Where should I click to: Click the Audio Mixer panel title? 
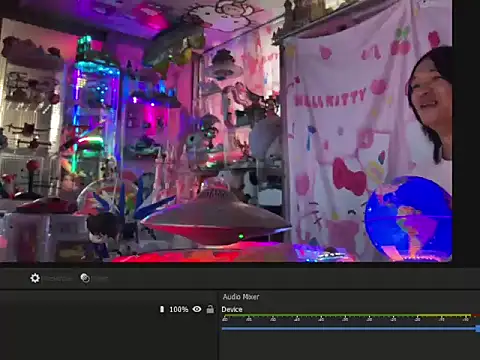pos(241,297)
